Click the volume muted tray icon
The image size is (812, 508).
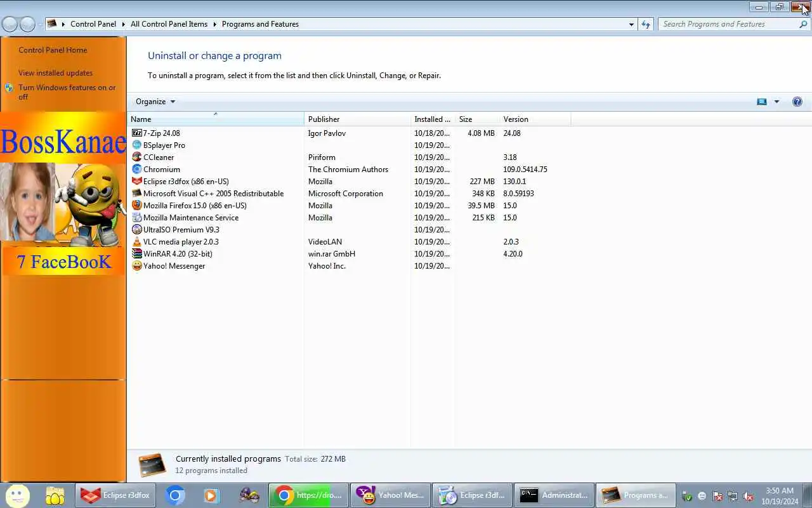click(x=749, y=497)
